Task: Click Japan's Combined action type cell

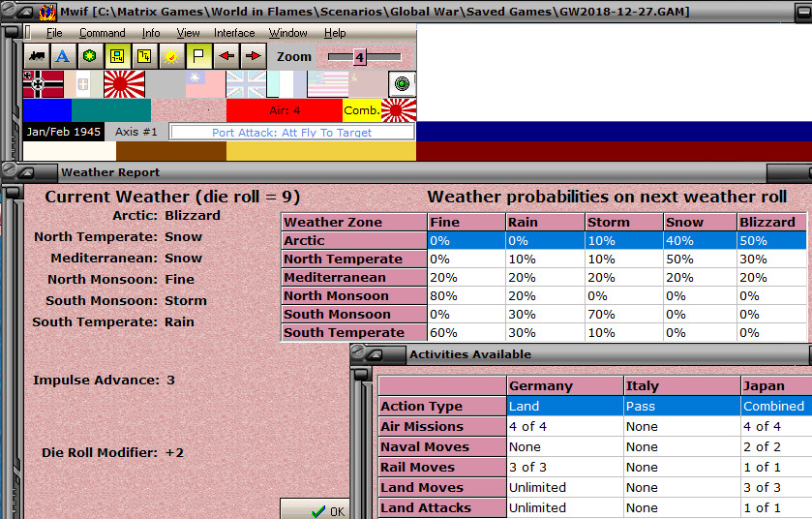Action: pyautogui.click(x=777, y=406)
